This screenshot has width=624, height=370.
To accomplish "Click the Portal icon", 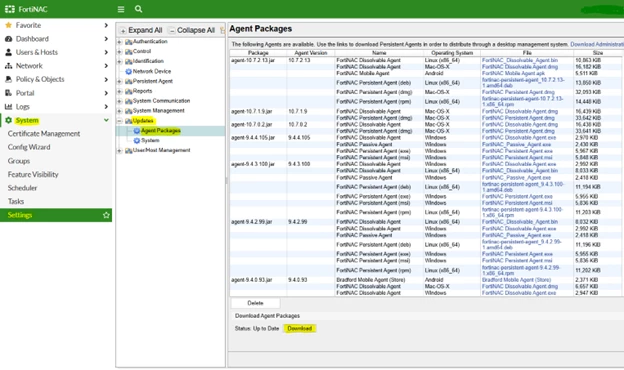I will (x=8, y=93).
